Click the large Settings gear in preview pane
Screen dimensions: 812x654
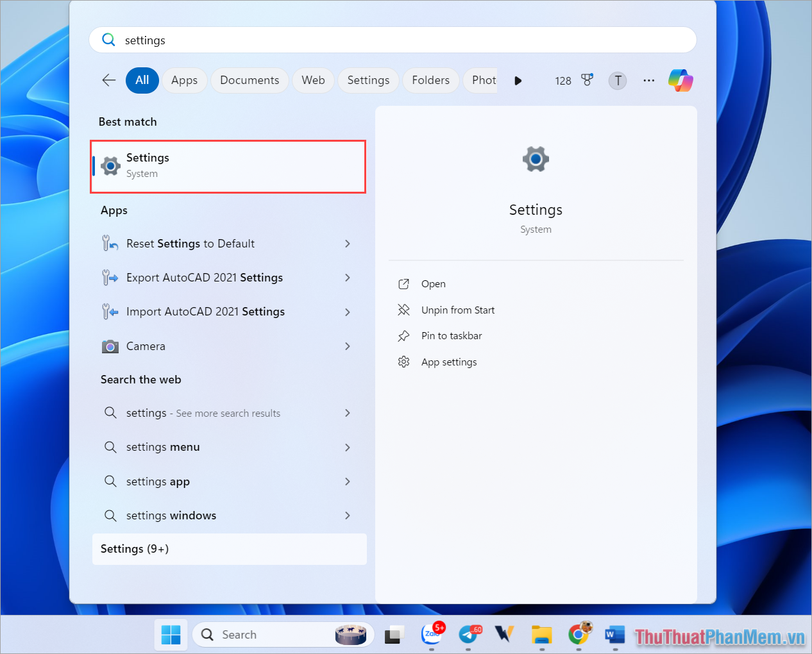pos(536,159)
